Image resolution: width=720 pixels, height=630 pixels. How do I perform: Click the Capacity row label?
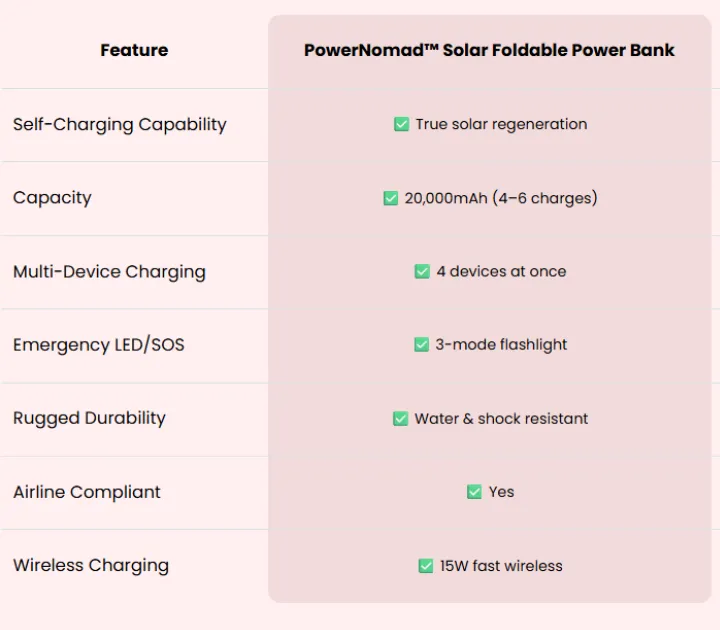point(52,198)
